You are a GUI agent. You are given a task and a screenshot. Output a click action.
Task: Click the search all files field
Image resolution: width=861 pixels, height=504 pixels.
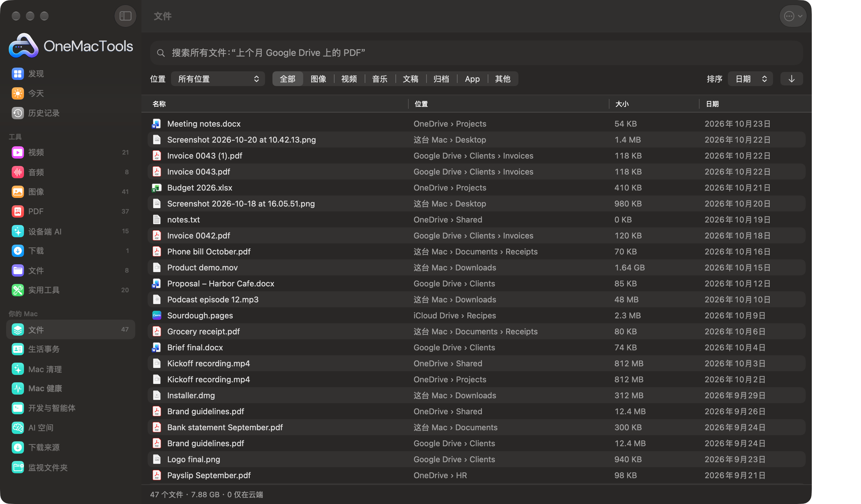[x=476, y=53]
